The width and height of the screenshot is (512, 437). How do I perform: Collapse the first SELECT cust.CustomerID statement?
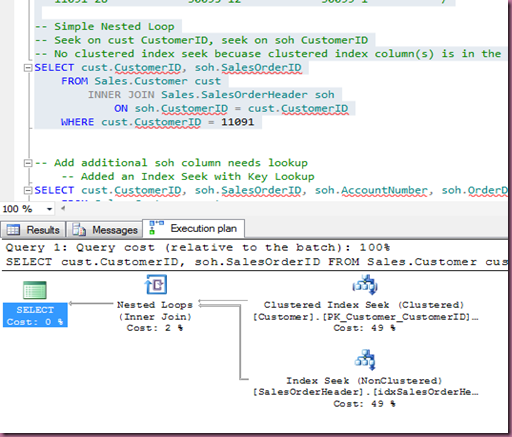click(28, 68)
